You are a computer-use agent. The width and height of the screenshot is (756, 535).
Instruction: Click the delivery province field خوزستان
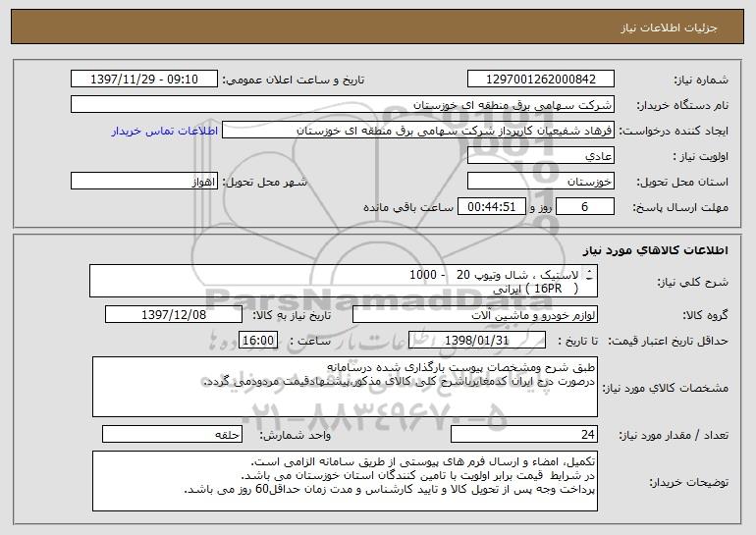coord(541,181)
